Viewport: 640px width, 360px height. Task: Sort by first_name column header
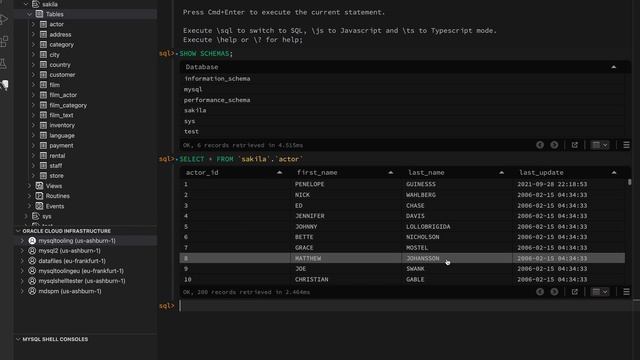391,173
